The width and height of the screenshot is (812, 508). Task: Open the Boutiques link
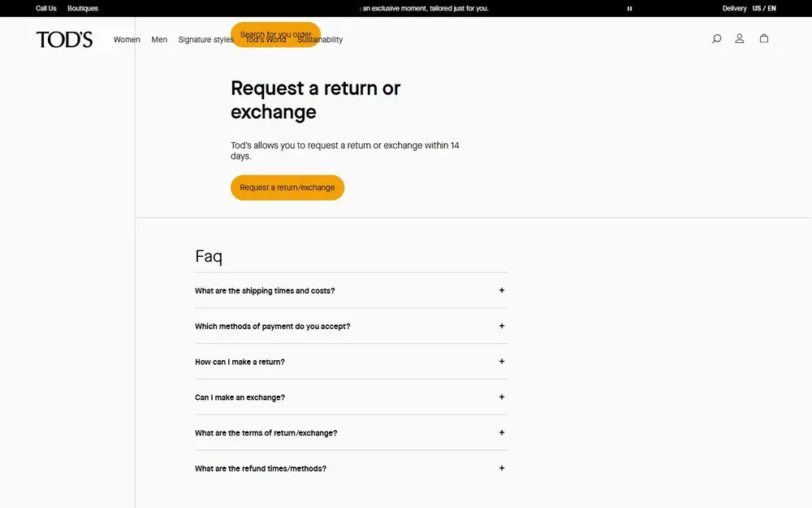click(83, 8)
